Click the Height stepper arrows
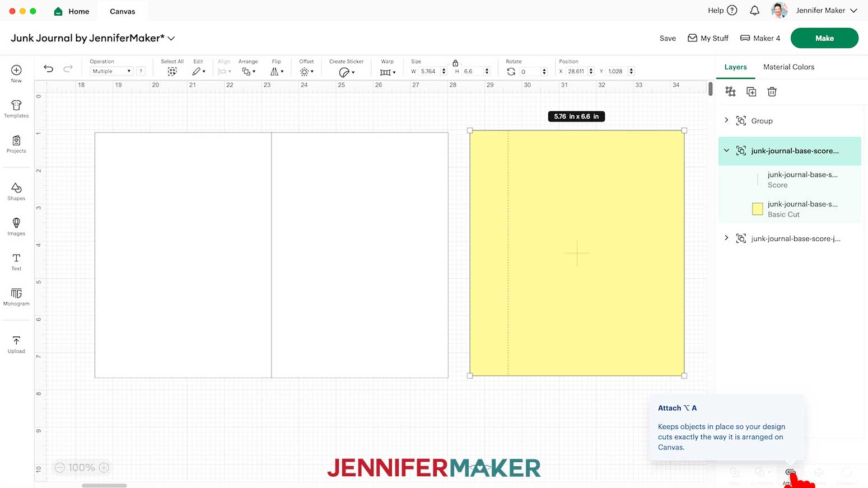Viewport: 868px width, 488px height. click(487, 71)
